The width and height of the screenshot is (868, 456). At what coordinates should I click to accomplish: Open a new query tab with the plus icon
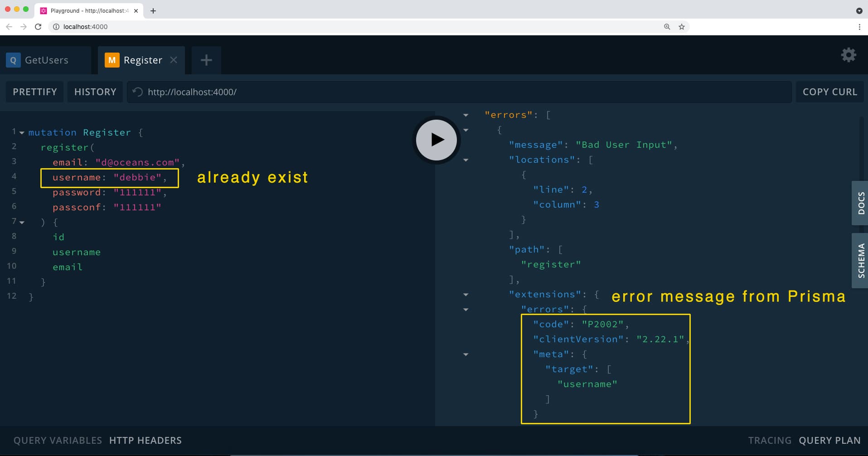coord(206,59)
